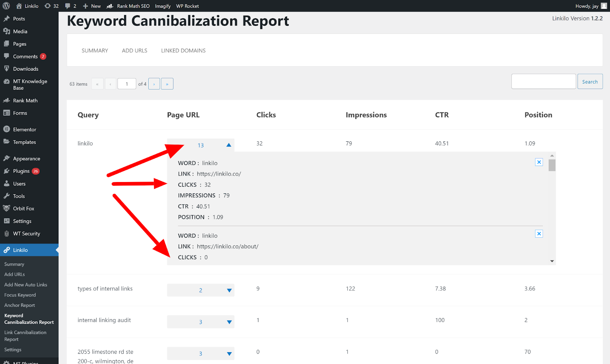Open Keyword Cannibalization Report submenu item
Viewport: 610px width, 364px height.
[29, 319]
